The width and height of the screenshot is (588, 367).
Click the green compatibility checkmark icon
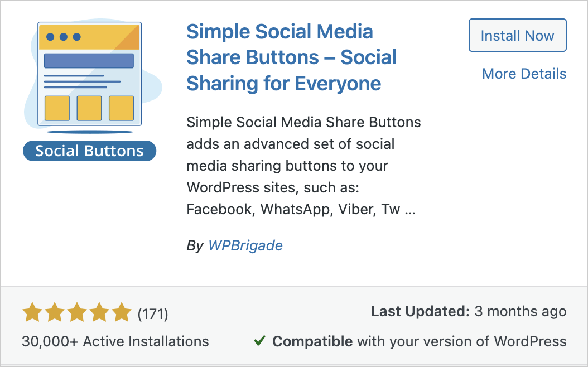pos(259,340)
